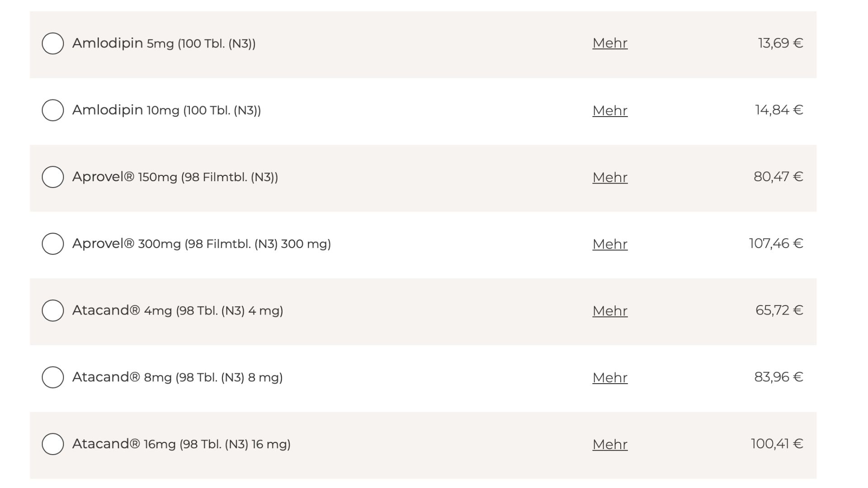Click the 107,46 € price
The image size is (868, 488).
coord(776,244)
